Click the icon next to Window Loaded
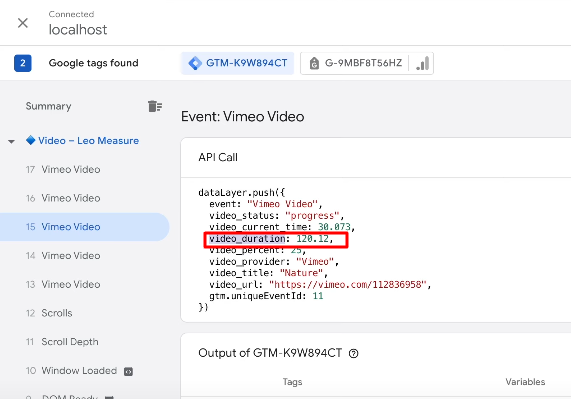 [x=128, y=371]
